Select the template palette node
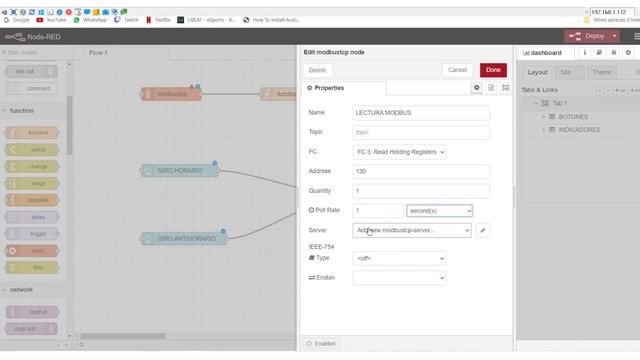640x360 pixels. [32, 200]
